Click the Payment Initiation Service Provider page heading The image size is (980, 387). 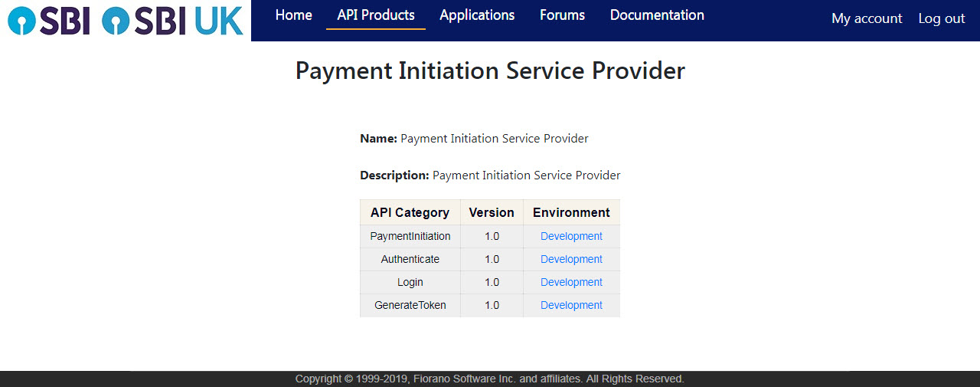pyautogui.click(x=490, y=71)
